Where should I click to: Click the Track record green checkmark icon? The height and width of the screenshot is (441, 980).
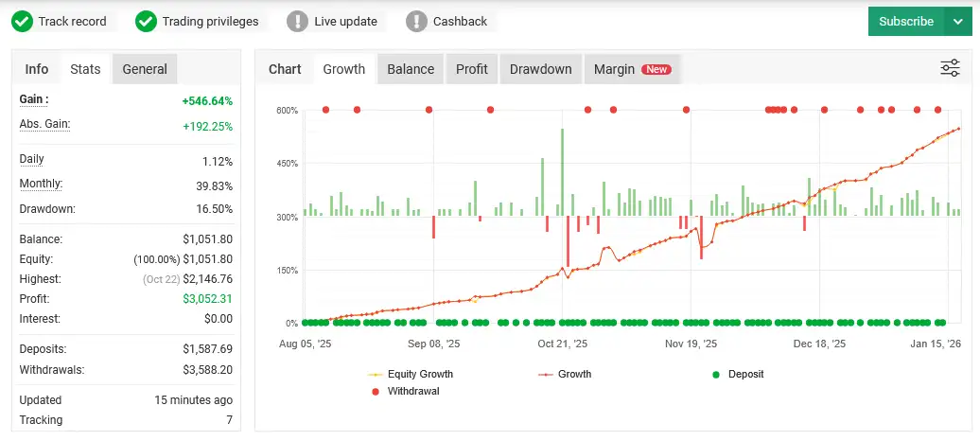tap(24, 21)
